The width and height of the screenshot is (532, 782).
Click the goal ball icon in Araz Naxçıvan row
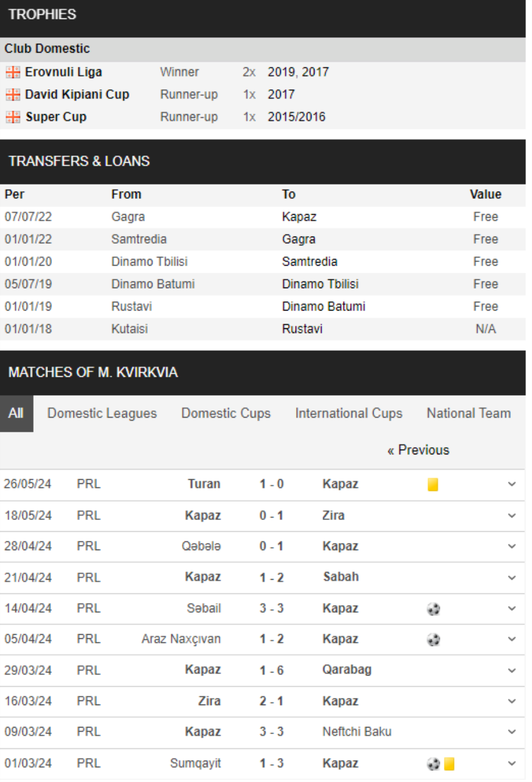433,639
